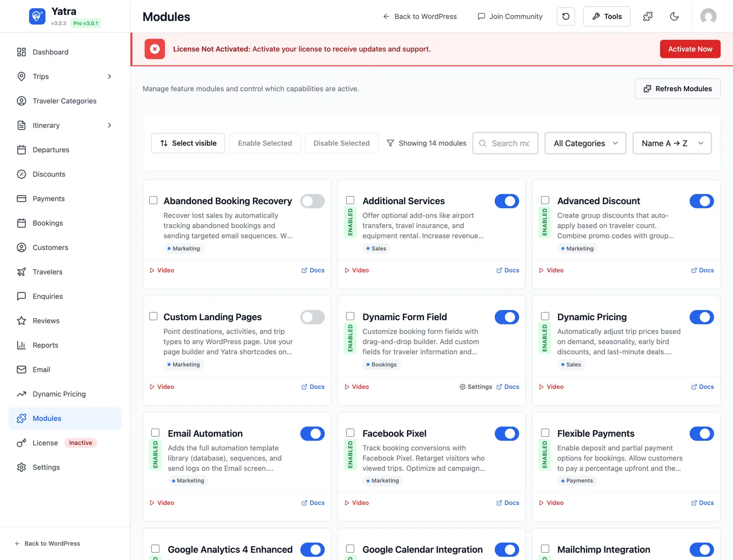Open the All Categories dropdown

point(585,143)
